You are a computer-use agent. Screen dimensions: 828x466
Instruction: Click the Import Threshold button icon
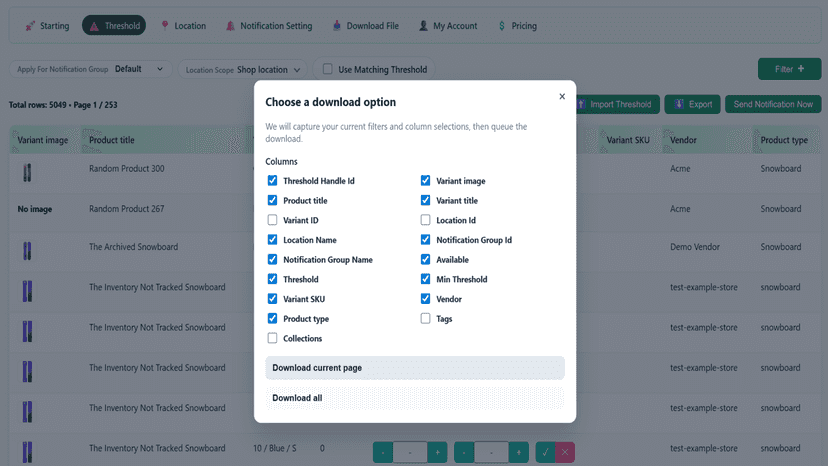click(x=581, y=104)
